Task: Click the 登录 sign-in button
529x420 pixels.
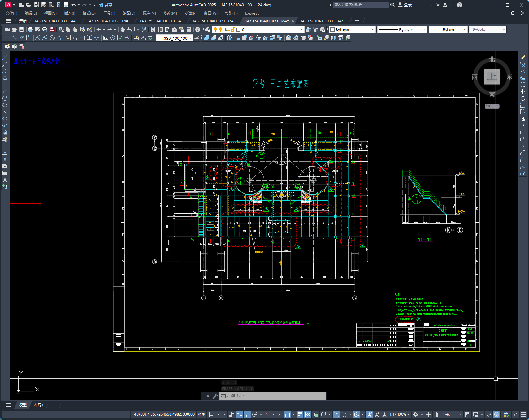Action: pos(405,5)
